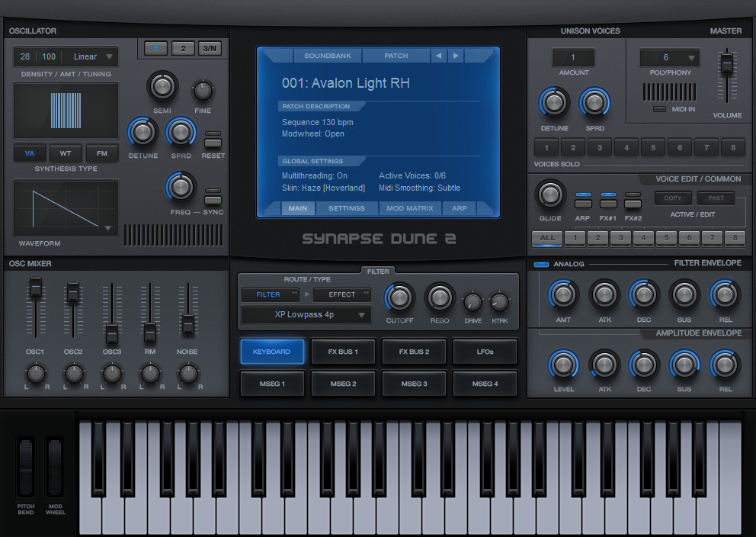756x537 pixels.
Task: Select FM synthesis type
Action: click(x=101, y=153)
